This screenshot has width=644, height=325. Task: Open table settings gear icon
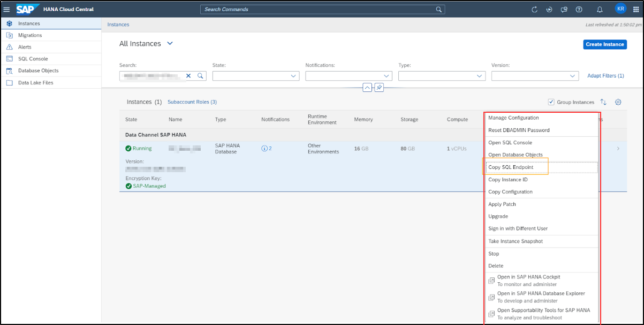point(618,102)
